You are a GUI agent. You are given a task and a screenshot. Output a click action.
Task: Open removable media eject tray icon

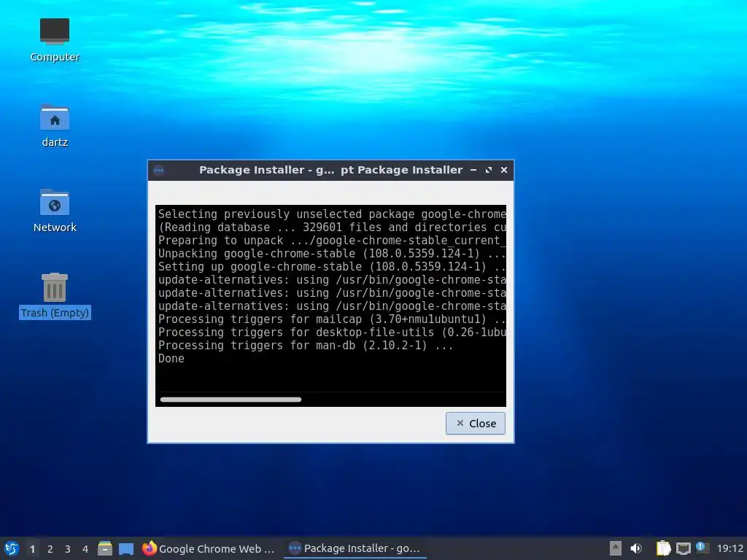615,548
